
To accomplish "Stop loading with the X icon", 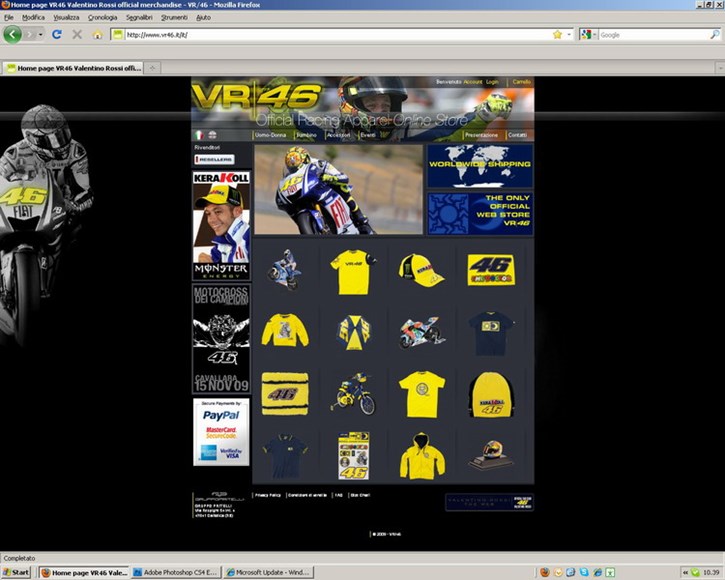I will pos(77,35).
